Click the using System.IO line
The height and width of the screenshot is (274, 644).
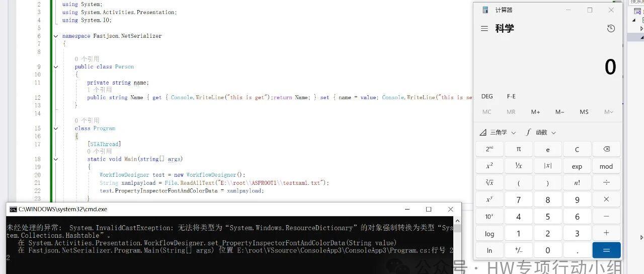click(87, 20)
